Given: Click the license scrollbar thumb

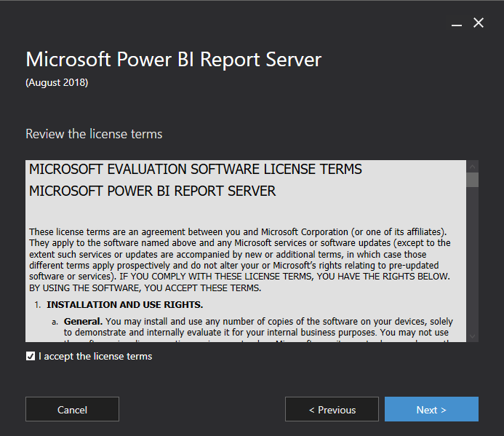Looking at the screenshot, I should [473, 180].
